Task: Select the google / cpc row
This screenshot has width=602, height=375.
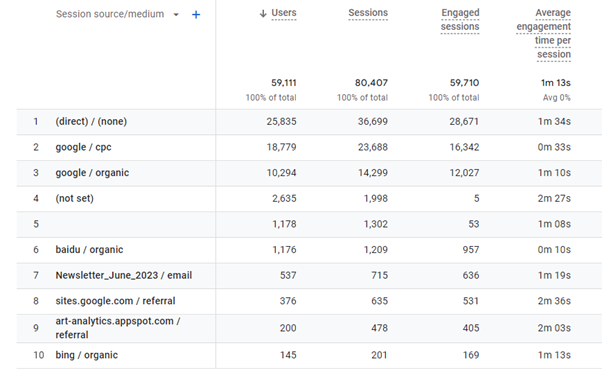Action: click(x=309, y=147)
